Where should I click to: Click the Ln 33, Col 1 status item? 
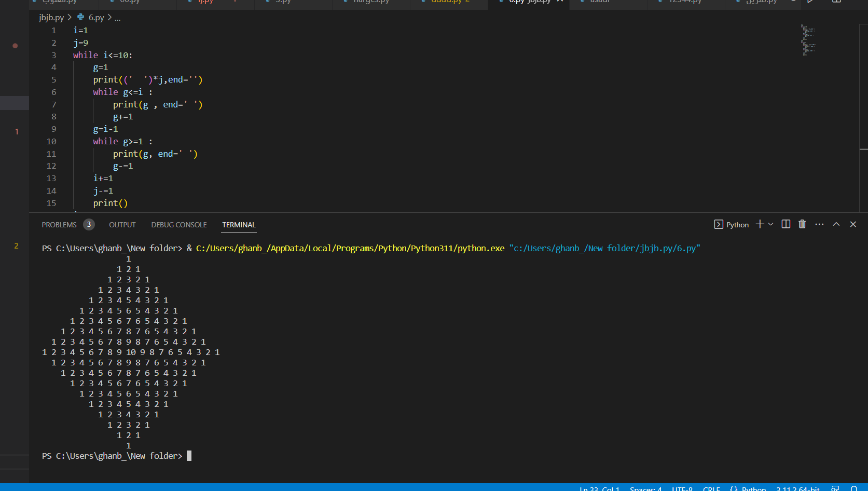click(599, 488)
